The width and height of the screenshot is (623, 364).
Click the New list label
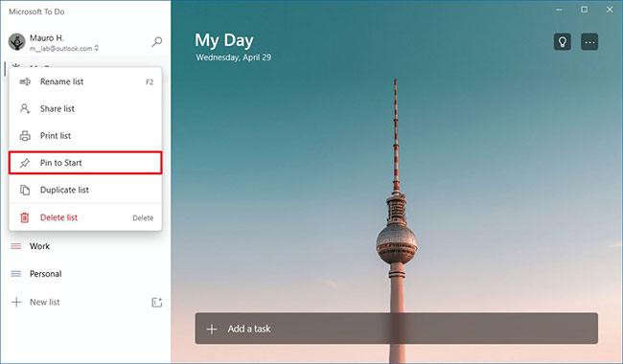coord(44,302)
